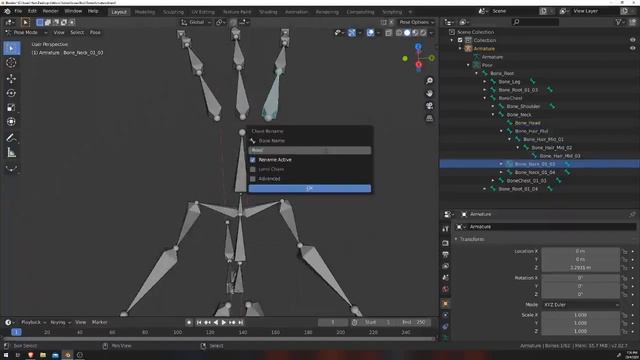640x360 pixels.
Task: Select the Rotate tool
Action: (x=11, y=93)
